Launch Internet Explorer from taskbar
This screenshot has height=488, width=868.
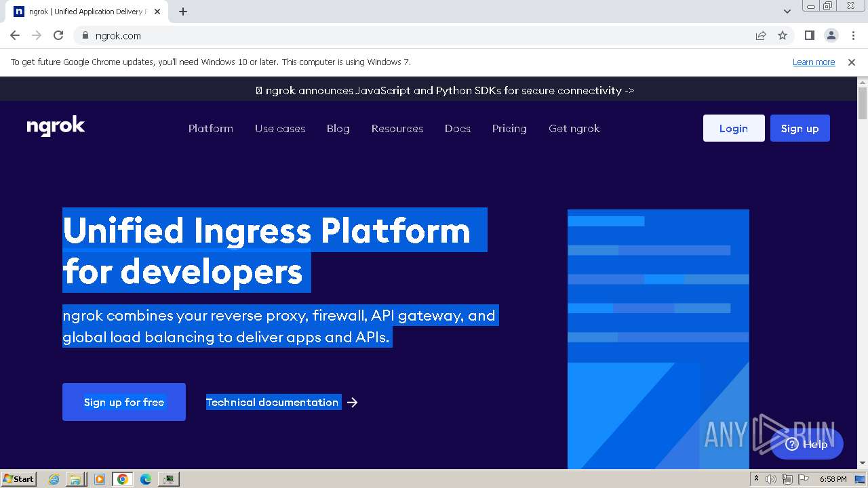pyautogui.click(x=54, y=479)
